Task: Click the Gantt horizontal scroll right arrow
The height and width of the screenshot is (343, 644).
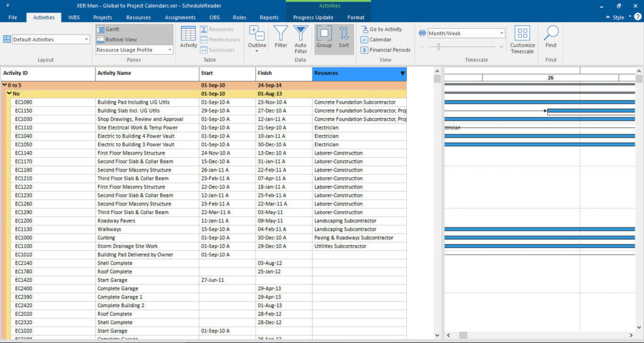Action: tap(631, 335)
